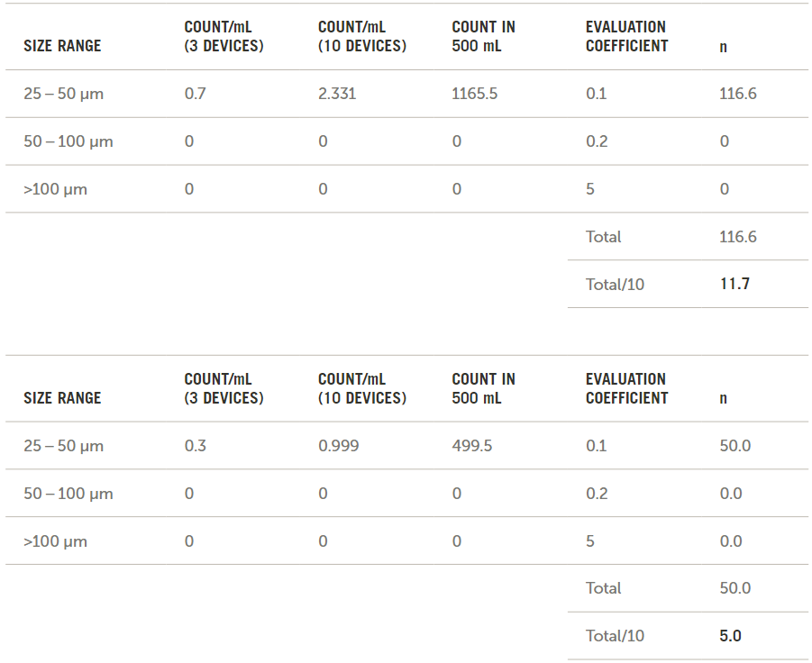Screen dimensions: 812x663
Task: Click the 116.6 value beside the Total label
Action: pyautogui.click(x=737, y=237)
